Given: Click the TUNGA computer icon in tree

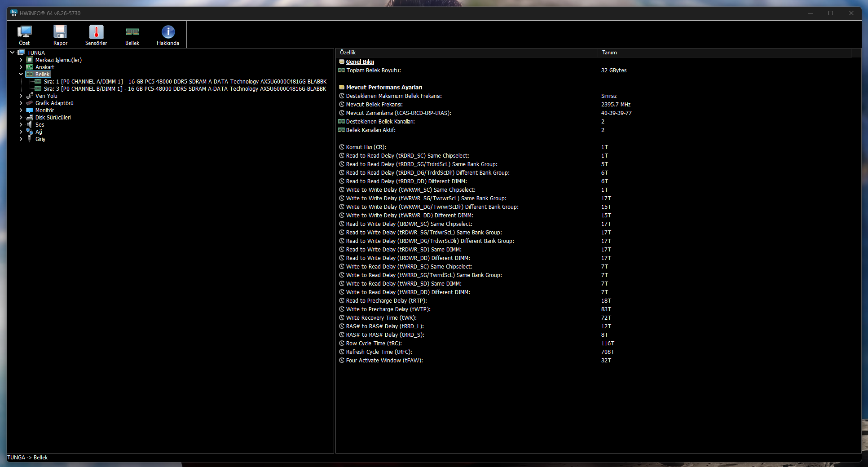Looking at the screenshot, I should click(x=21, y=53).
